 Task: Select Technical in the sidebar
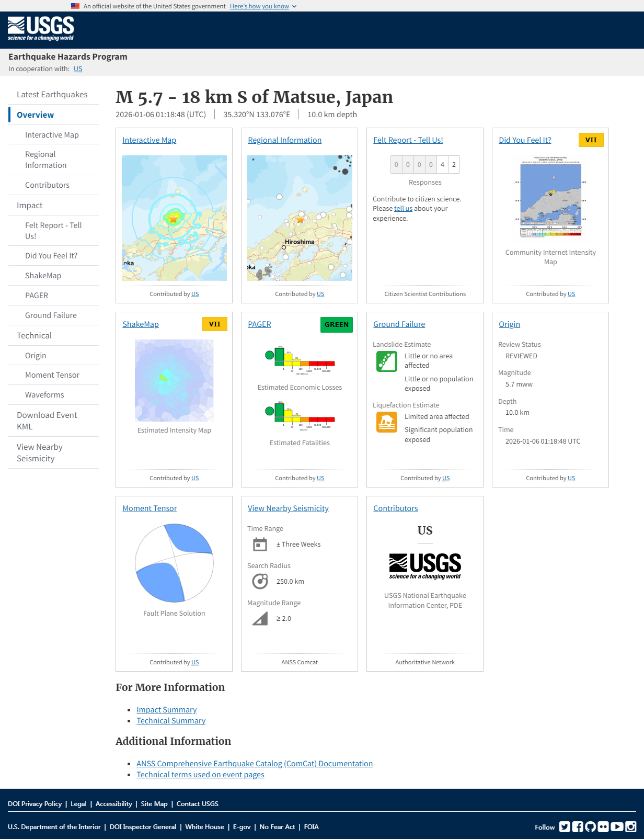pyautogui.click(x=54, y=336)
